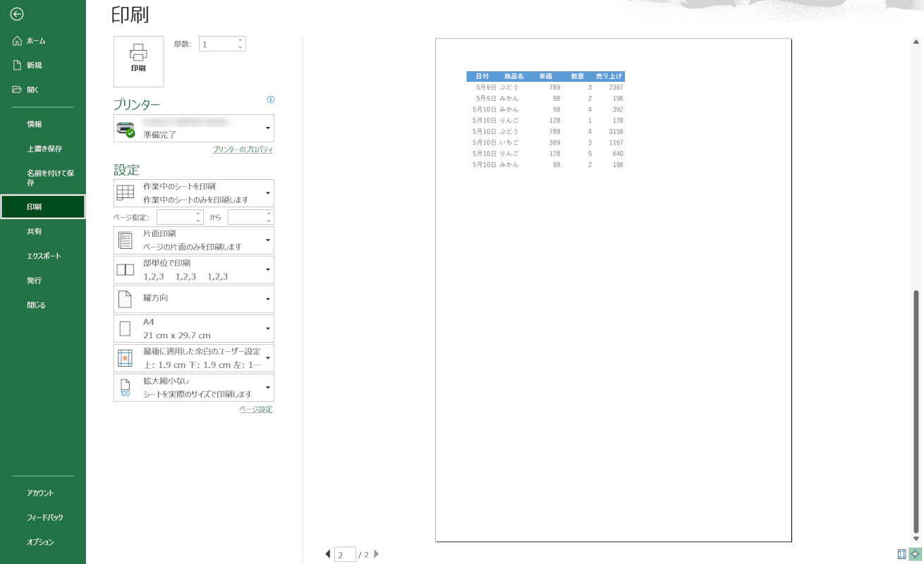Select 開く open folder item

[x=32, y=90]
